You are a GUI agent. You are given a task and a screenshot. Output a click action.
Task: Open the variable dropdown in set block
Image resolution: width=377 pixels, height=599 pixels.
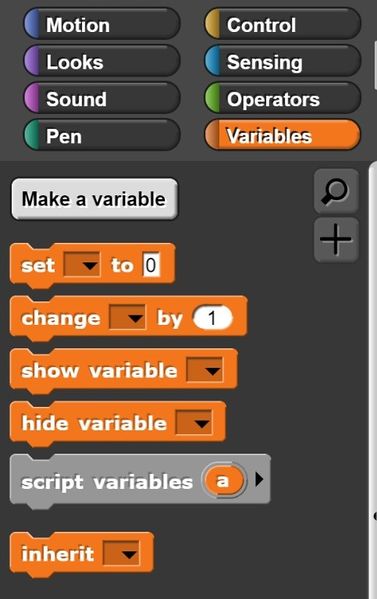pos(82,264)
